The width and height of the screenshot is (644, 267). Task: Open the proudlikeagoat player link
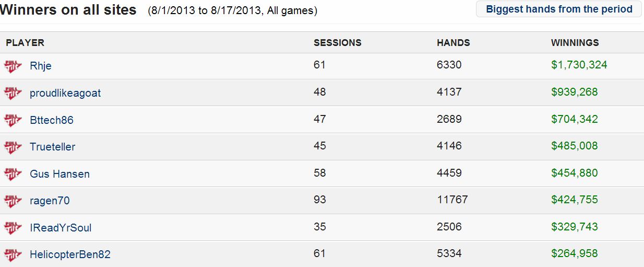coord(65,93)
